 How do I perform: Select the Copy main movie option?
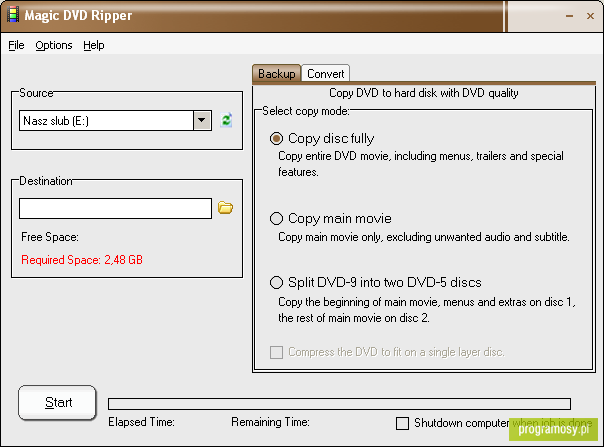point(276,218)
